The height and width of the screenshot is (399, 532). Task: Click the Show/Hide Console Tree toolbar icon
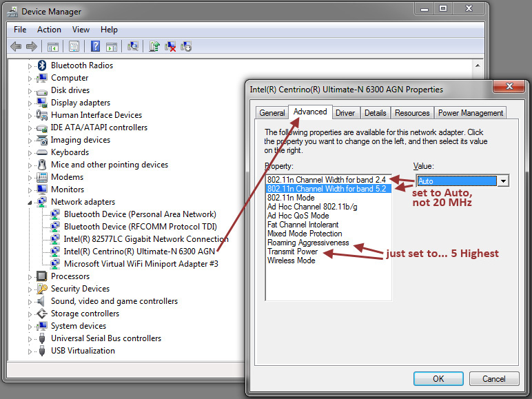pyautogui.click(x=52, y=46)
